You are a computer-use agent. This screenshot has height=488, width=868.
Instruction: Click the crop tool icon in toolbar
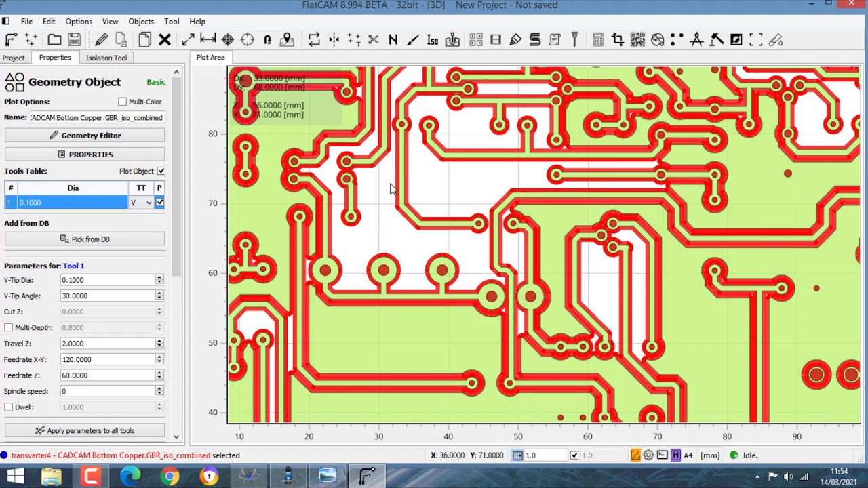618,40
